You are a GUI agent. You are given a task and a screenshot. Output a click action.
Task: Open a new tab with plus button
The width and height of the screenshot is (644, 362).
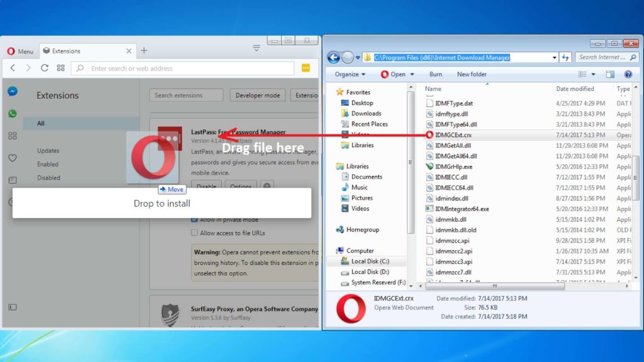click(x=144, y=50)
